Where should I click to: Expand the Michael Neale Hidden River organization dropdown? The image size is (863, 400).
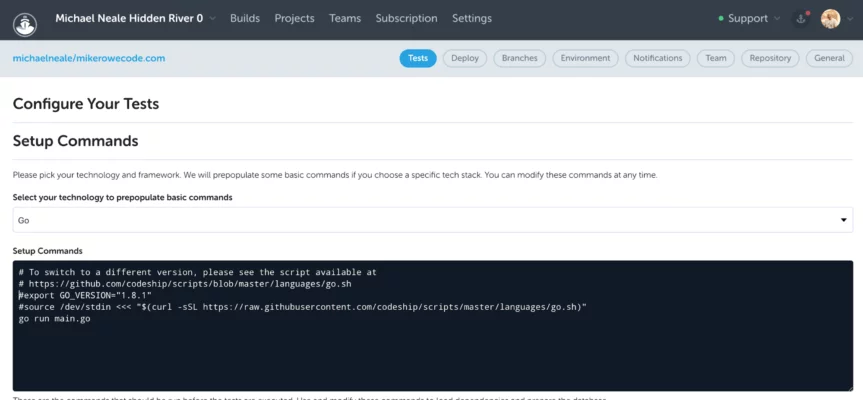coord(135,18)
